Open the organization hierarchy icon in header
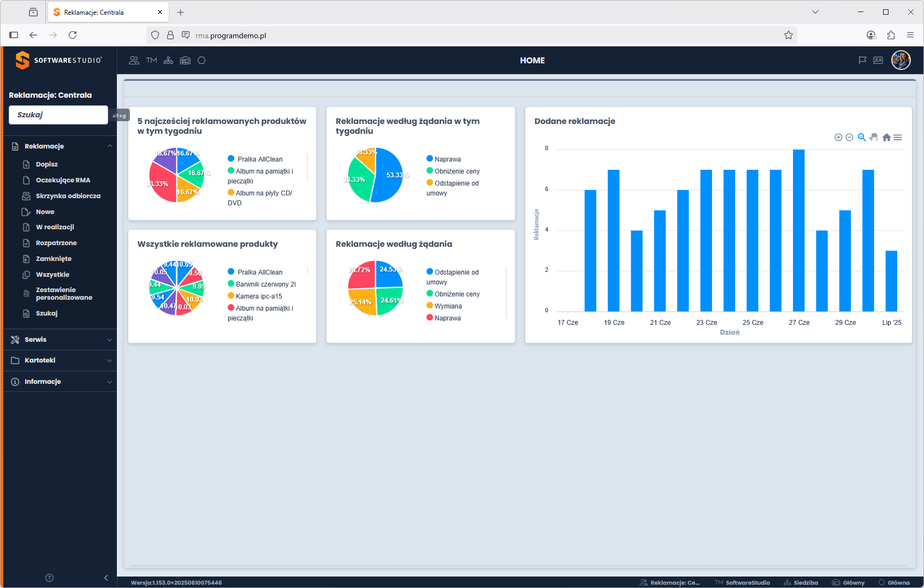 [x=168, y=61]
